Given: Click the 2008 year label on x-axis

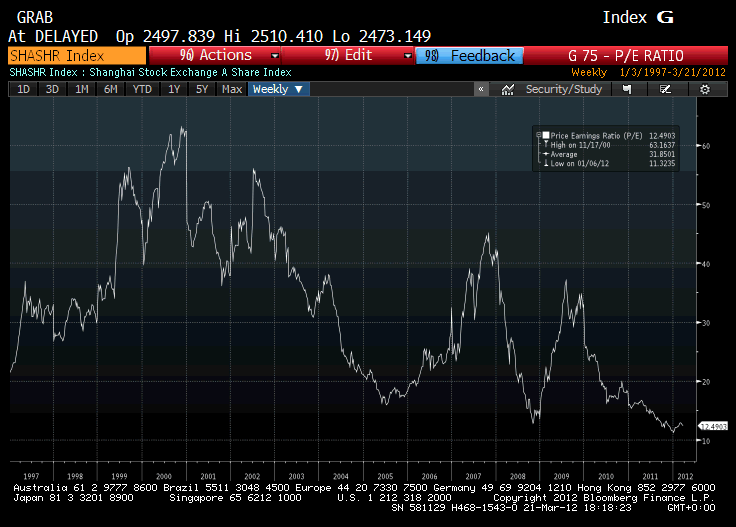Looking at the screenshot, I should tap(518, 476).
